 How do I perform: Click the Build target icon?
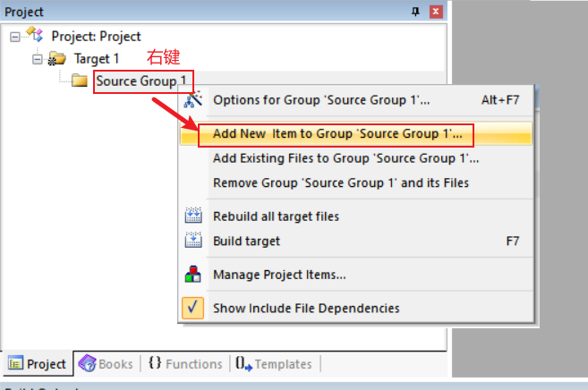193,241
